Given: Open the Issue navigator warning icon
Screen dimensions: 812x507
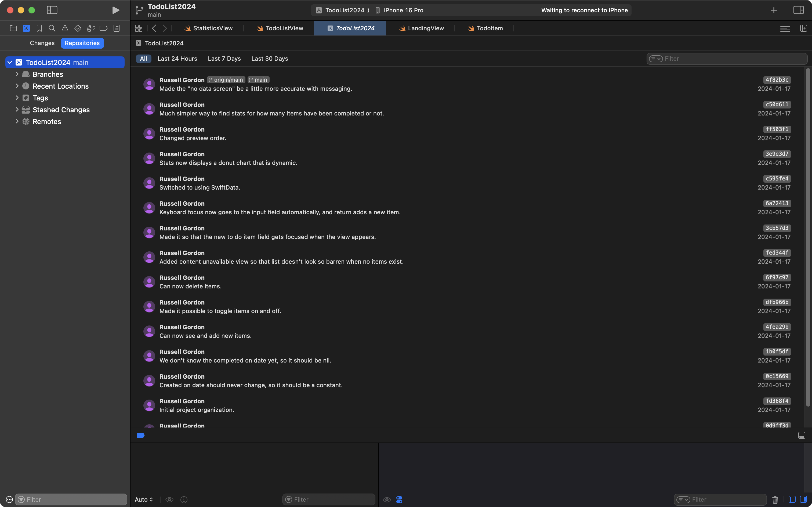Looking at the screenshot, I should coord(65,28).
